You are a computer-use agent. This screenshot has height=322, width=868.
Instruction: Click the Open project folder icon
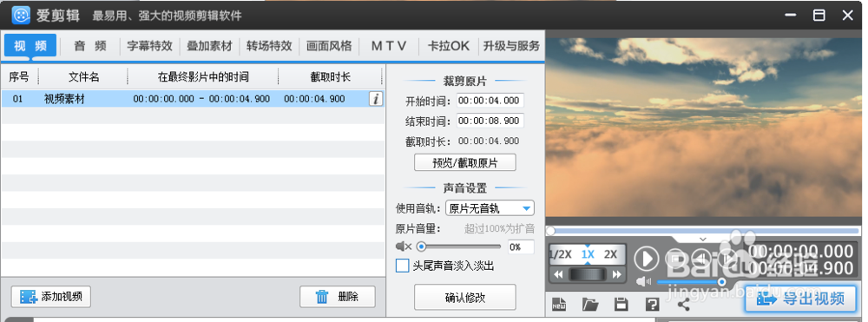(590, 304)
